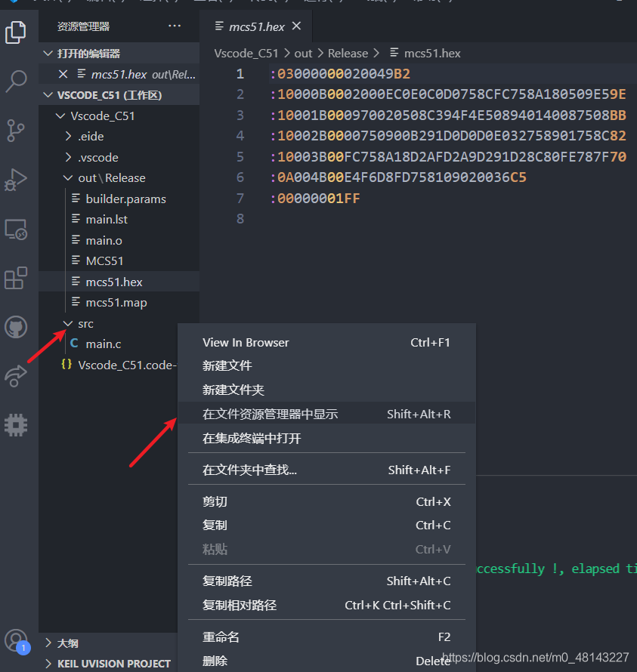Open the Embedded IDE chip view
The image size is (637, 672).
(x=16, y=425)
